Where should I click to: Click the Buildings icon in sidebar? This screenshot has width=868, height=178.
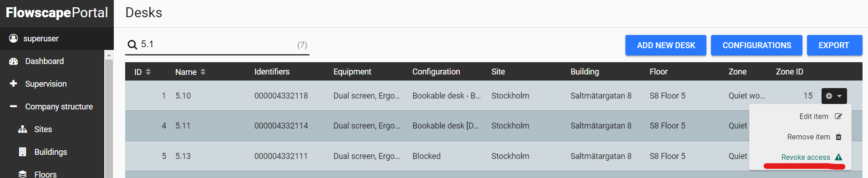click(x=22, y=152)
